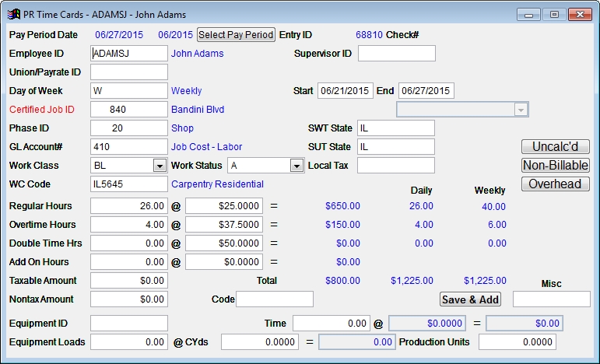Image resolution: width=600 pixels, height=364 pixels.
Task: Click the WC Code field
Action: [129, 184]
